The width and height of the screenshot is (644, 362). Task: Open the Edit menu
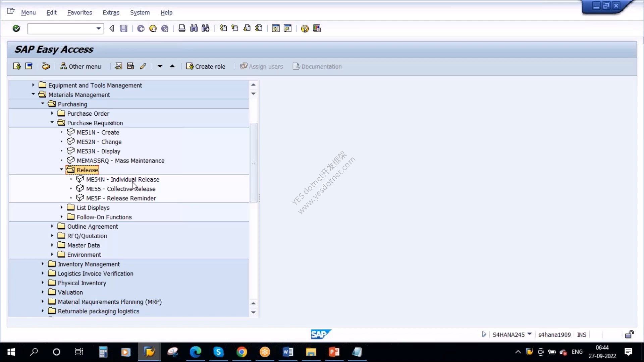tap(51, 12)
